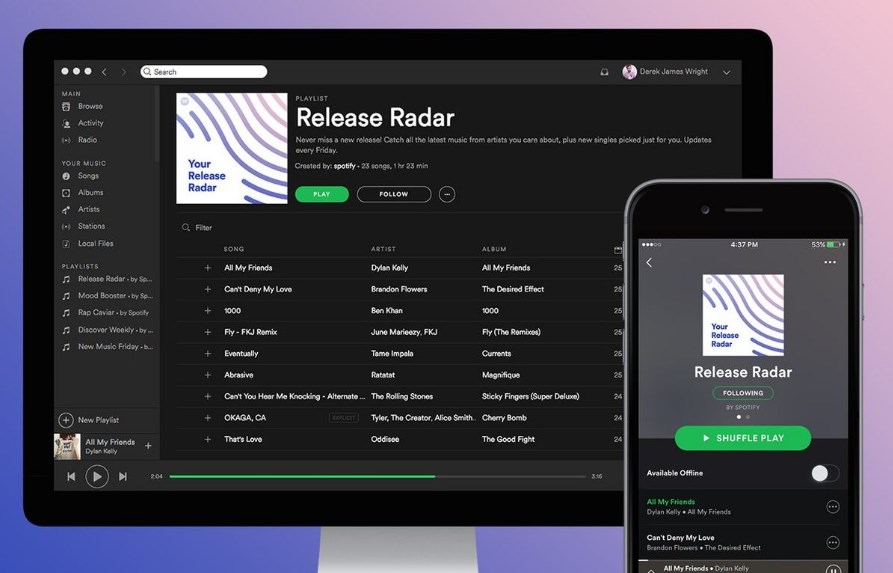893x573 pixels.
Task: Open the notifications bell icon
Action: click(604, 72)
